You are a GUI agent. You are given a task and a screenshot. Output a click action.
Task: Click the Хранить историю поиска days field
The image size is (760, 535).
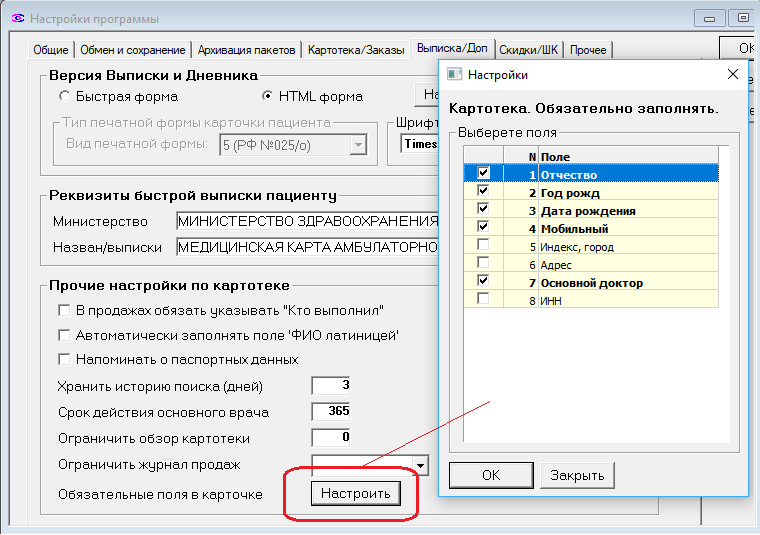pos(331,386)
